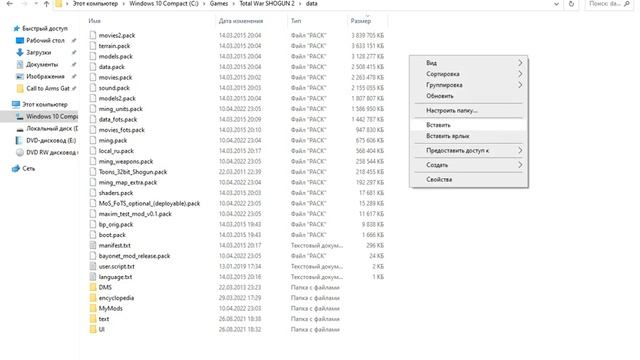Image resolution: width=640 pixels, height=360 pixels.
Task: Open the Группировка submenu
Action: [x=469, y=85]
